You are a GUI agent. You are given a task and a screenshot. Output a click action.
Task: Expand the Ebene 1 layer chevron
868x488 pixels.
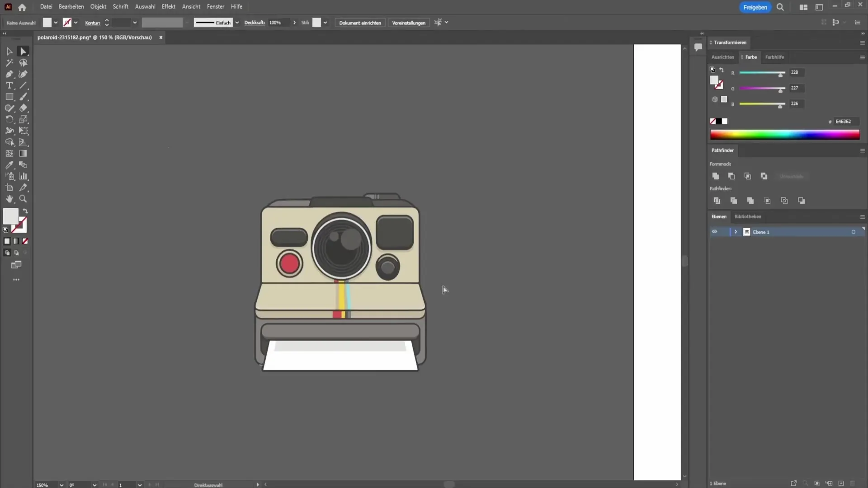tap(736, 232)
